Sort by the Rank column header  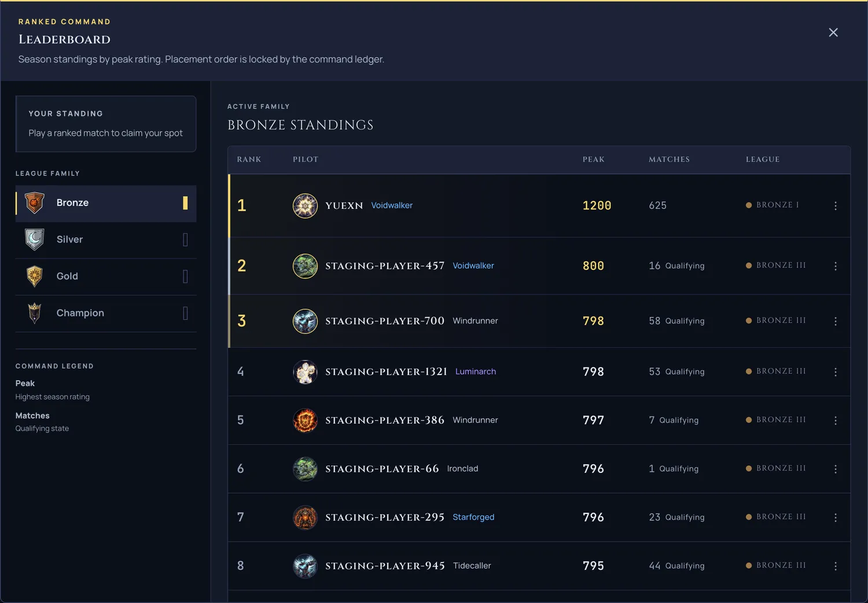(249, 159)
